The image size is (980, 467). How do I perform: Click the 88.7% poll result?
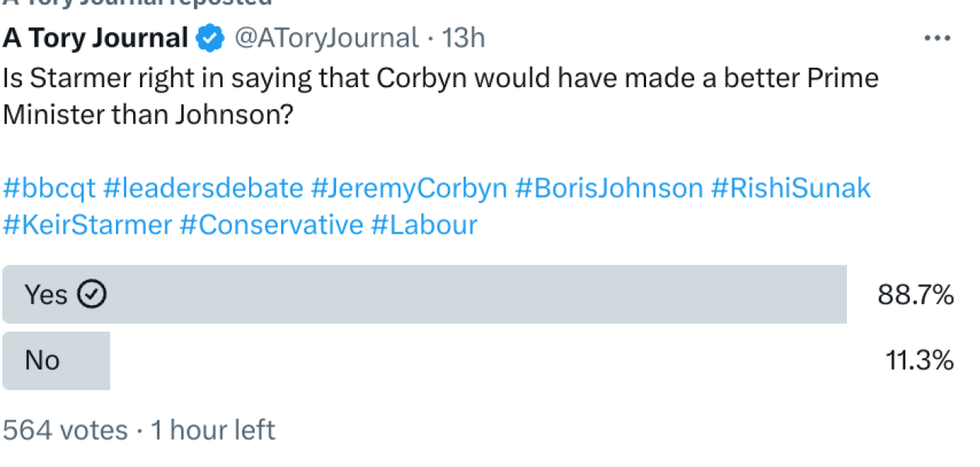point(915,295)
